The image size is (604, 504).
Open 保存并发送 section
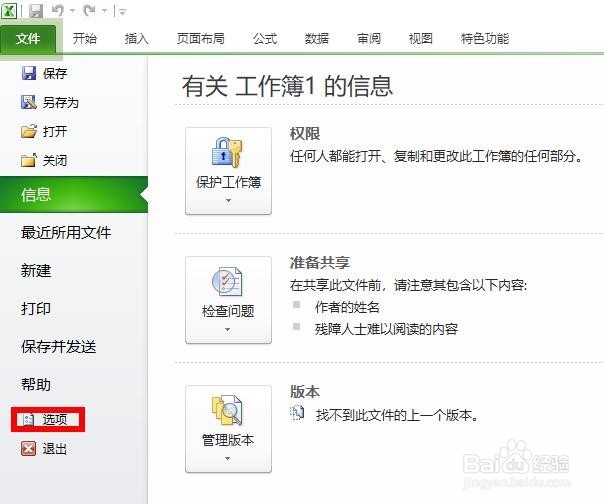[59, 346]
